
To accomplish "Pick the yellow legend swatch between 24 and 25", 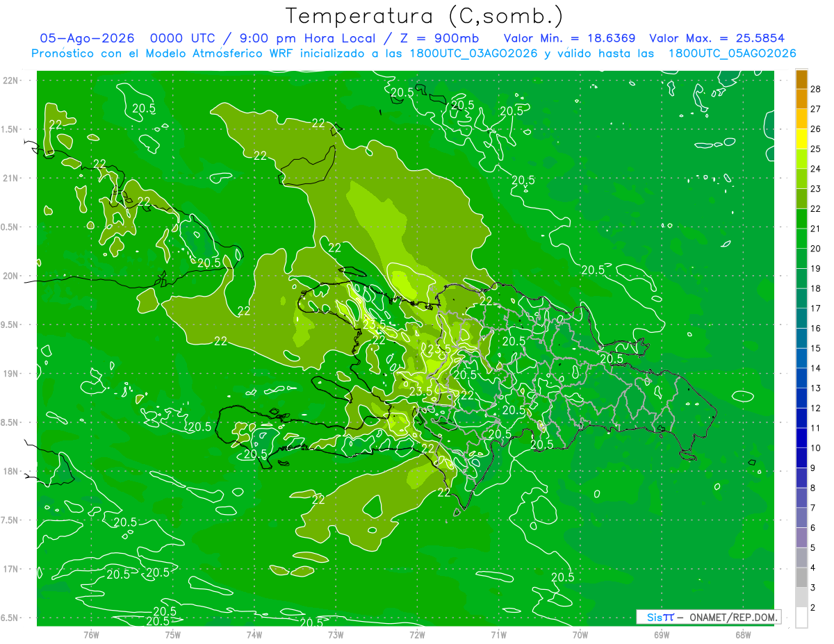I will 801,139.
